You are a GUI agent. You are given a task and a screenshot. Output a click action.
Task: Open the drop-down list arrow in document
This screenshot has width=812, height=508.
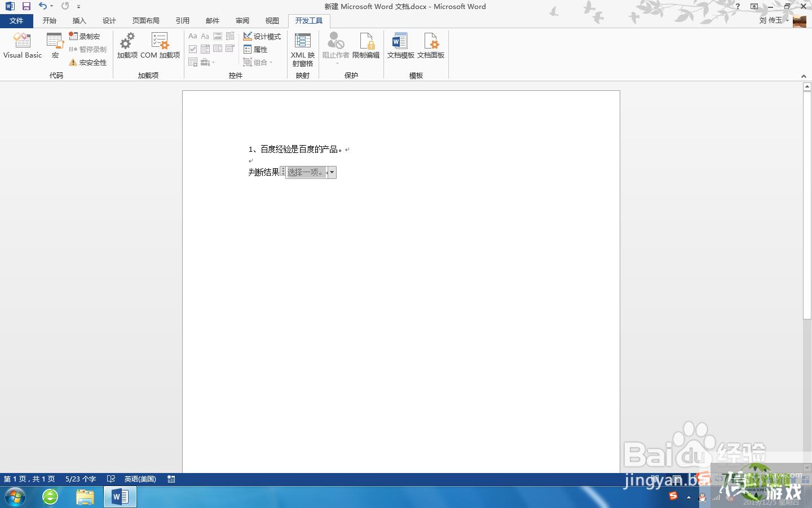click(x=332, y=172)
